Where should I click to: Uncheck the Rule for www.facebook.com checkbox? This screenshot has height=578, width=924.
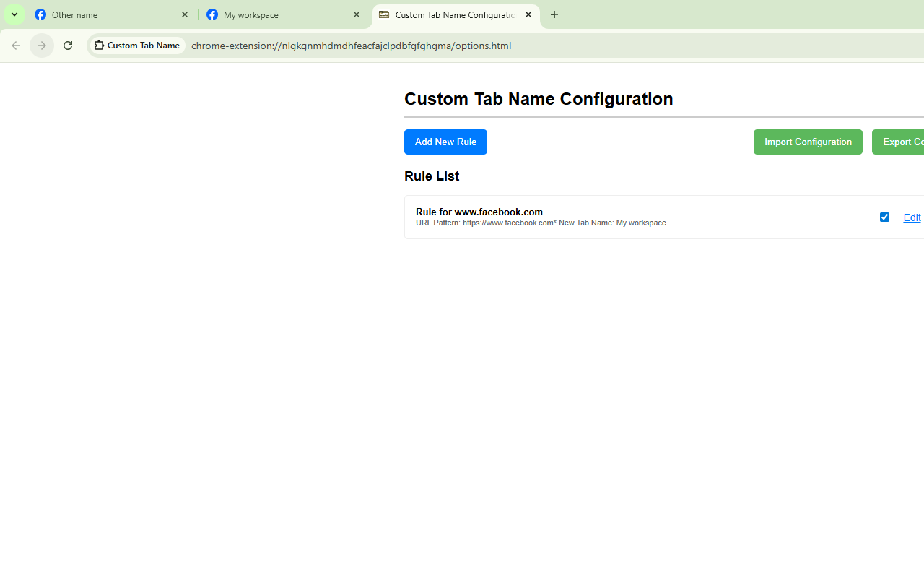point(884,217)
